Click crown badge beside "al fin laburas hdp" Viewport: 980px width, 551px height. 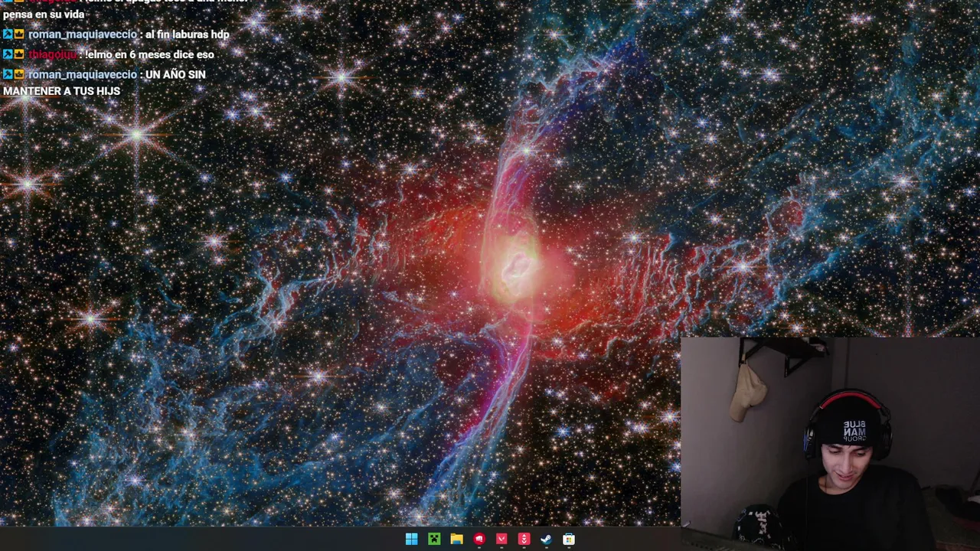tap(20, 34)
